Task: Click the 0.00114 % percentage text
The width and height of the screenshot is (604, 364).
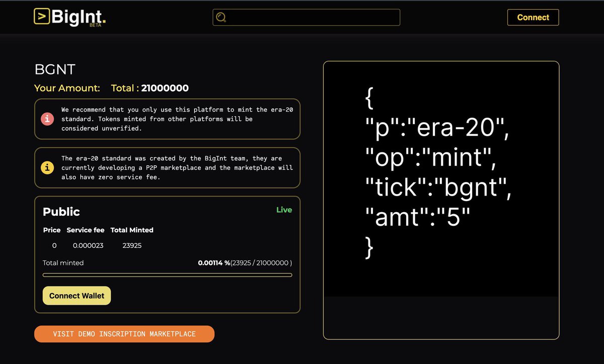Action: [x=214, y=262]
